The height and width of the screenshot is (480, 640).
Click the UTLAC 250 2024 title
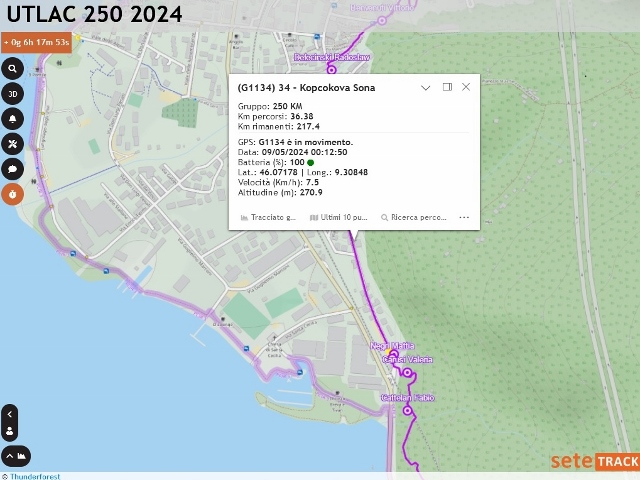pyautogui.click(x=94, y=14)
